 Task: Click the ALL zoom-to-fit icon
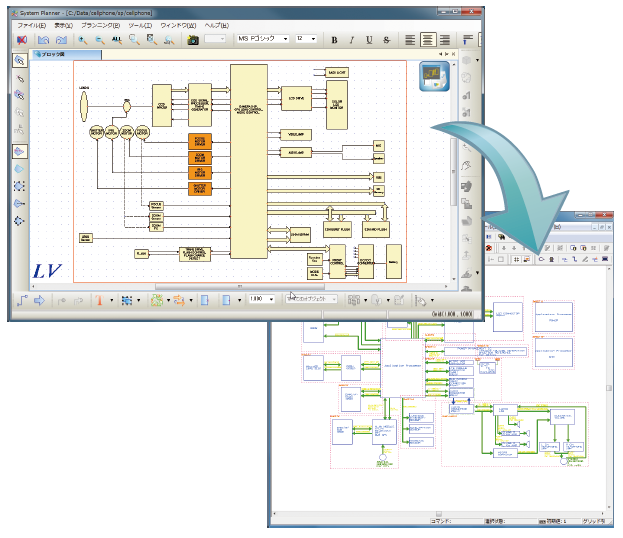116,40
